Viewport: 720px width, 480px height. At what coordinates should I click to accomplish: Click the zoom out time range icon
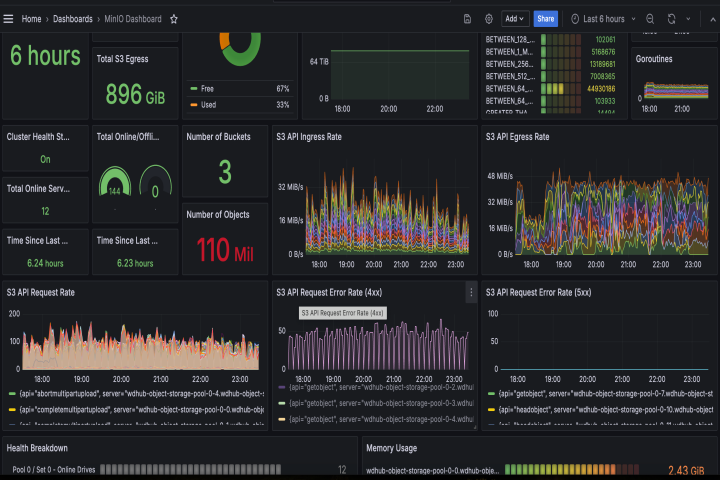[650, 19]
